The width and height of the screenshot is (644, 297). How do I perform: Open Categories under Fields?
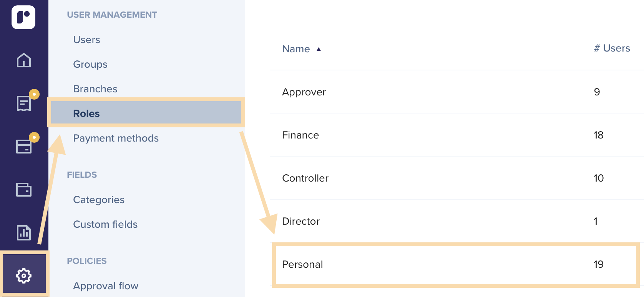99,200
